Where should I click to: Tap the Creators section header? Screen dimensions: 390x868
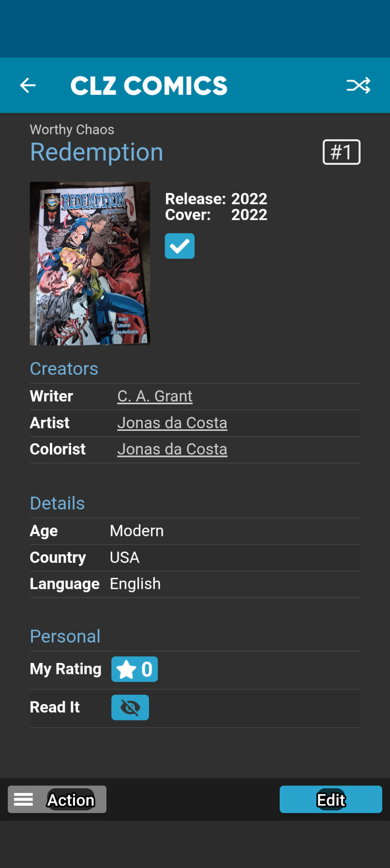pyautogui.click(x=64, y=369)
